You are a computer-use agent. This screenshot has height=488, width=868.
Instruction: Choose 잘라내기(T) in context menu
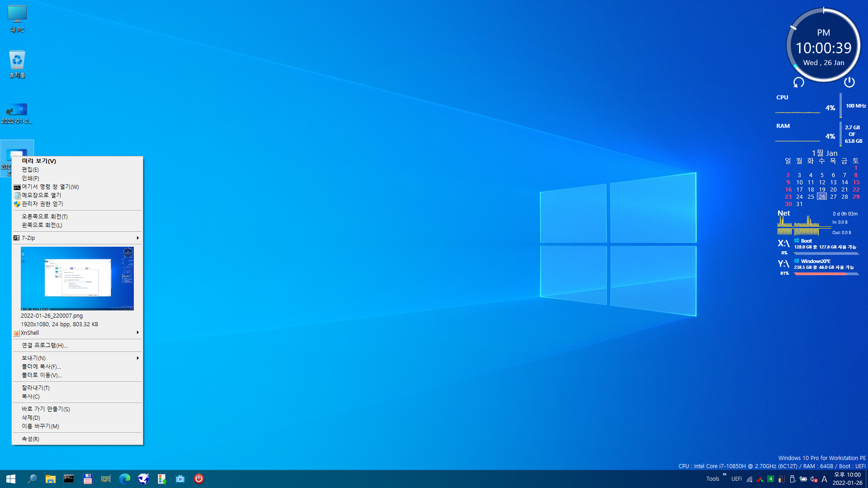pyautogui.click(x=77, y=388)
